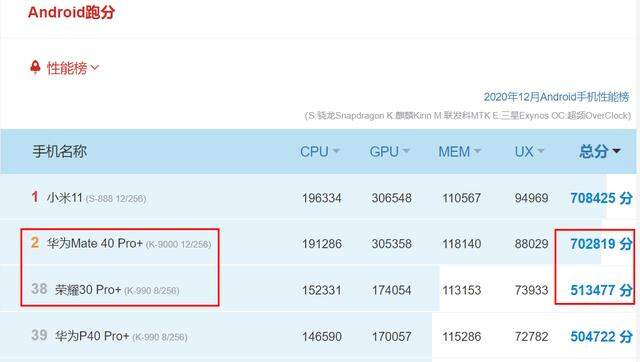Select CPU score 152331
The height and width of the screenshot is (362, 640).
click(322, 290)
